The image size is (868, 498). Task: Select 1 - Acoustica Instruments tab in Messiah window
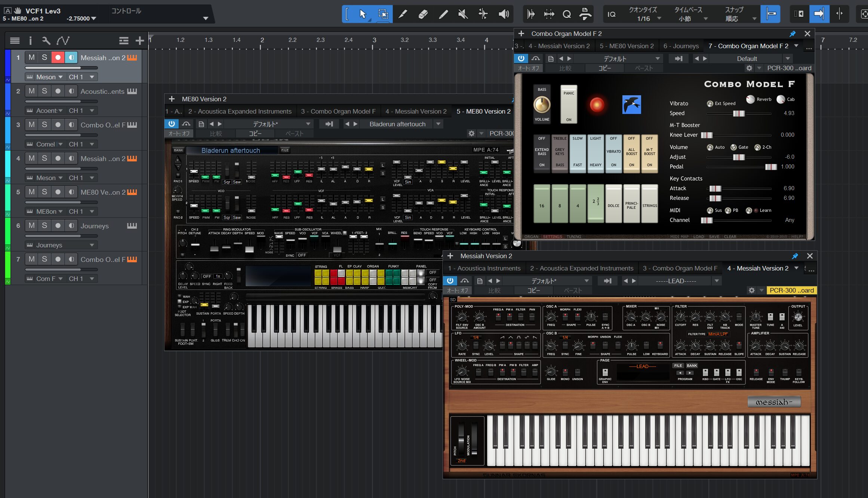pos(484,268)
